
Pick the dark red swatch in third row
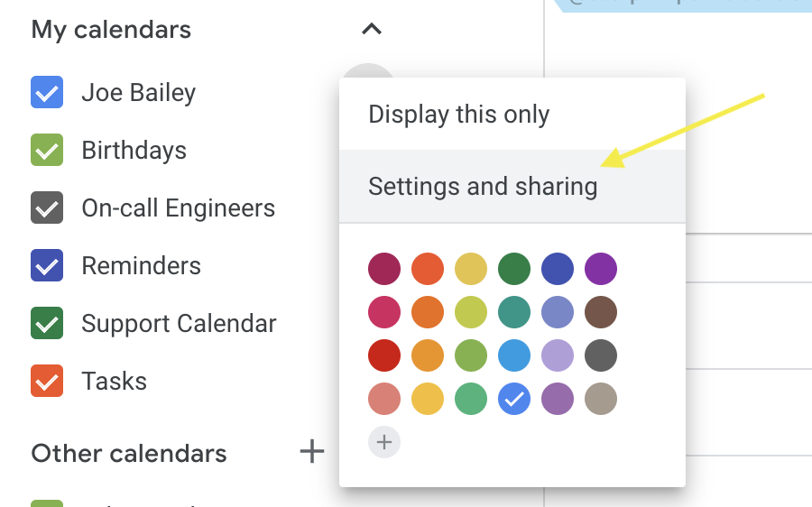pos(384,355)
